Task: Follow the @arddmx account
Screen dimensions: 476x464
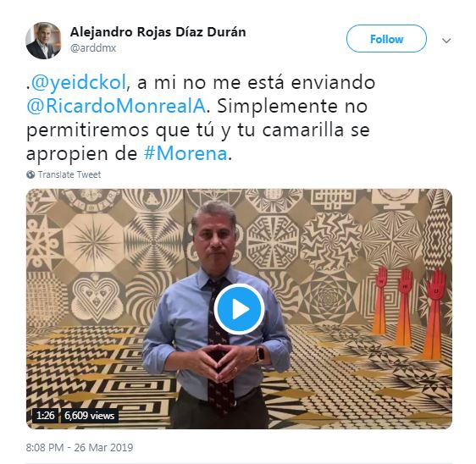Action: 386,39
